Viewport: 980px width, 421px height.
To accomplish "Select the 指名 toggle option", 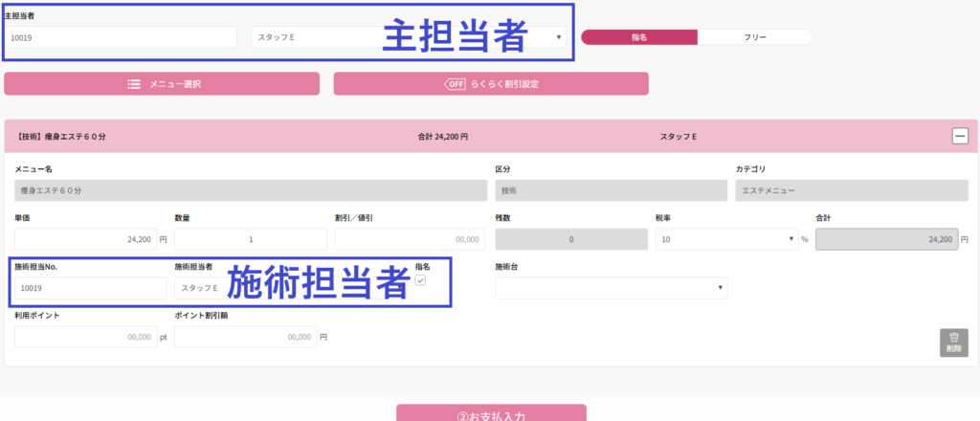I will pos(639,37).
